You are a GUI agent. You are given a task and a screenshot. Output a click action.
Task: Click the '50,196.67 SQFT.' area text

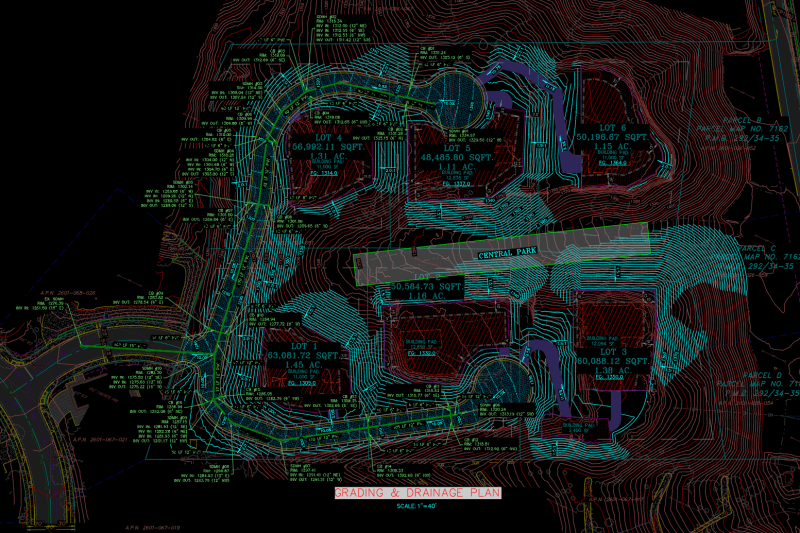[x=612, y=137]
